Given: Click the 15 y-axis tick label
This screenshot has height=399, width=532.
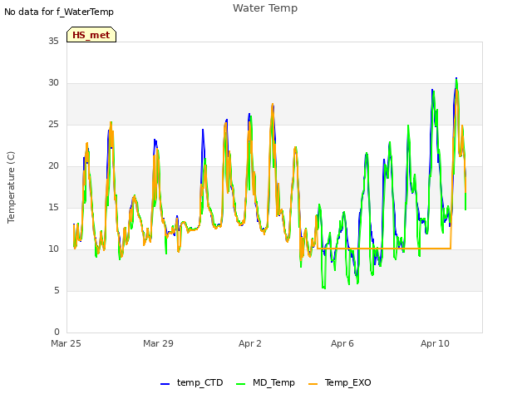Looking at the screenshot, I should 53,207.
